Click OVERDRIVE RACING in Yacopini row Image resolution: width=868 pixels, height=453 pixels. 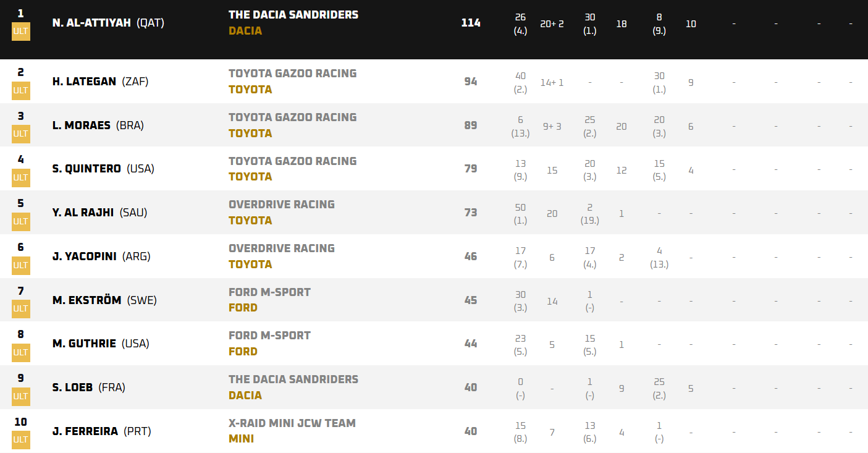(x=282, y=248)
